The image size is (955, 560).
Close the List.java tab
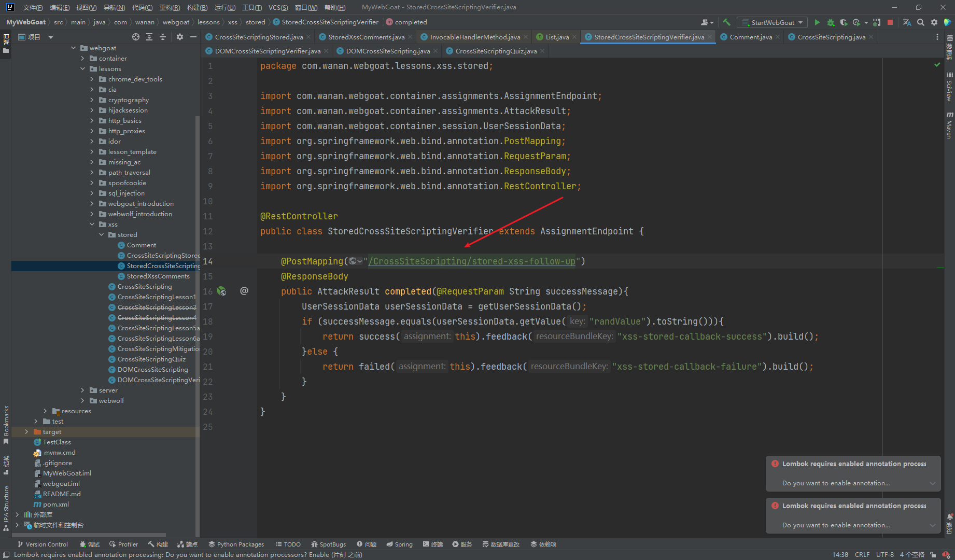tap(574, 37)
